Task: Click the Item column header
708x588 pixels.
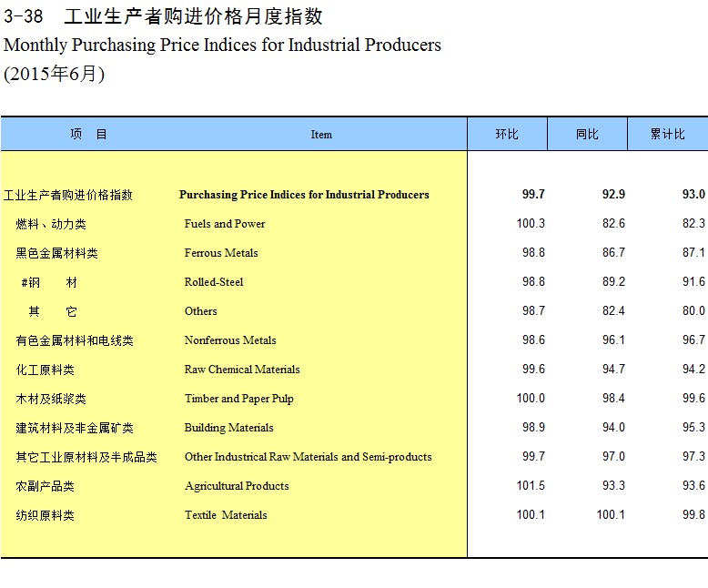Action: tap(321, 135)
